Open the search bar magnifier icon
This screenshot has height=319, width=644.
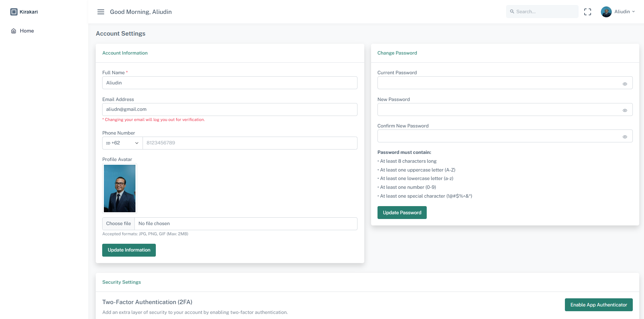[x=512, y=12]
